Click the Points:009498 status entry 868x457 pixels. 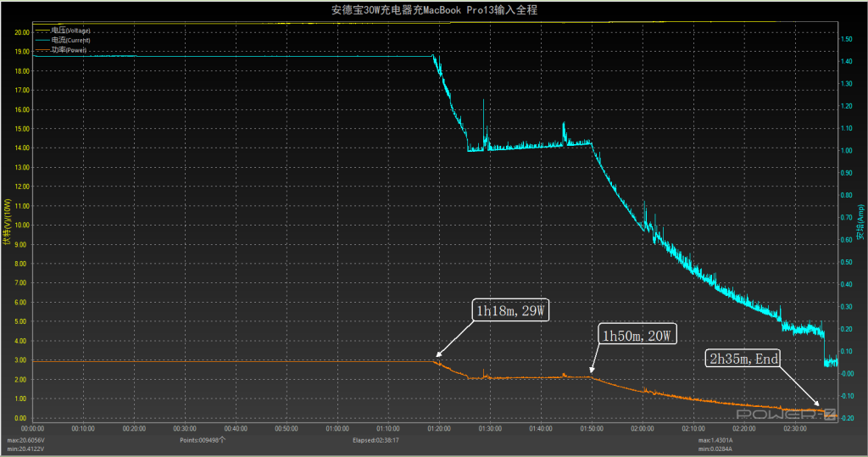(x=203, y=440)
